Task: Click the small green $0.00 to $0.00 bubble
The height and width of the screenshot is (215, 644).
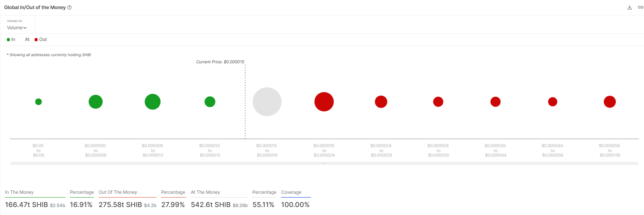Action: point(38,102)
